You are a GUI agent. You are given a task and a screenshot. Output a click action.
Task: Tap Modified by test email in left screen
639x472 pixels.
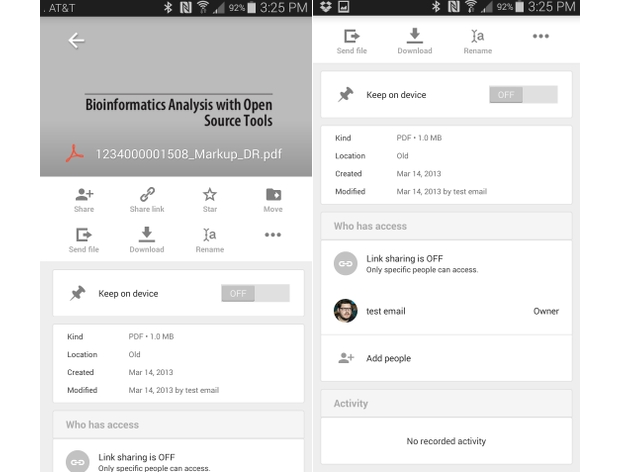[x=174, y=390]
